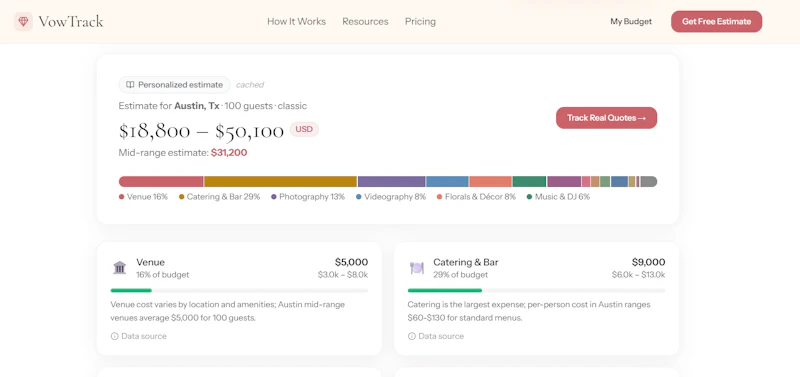Click the Get Free Estimate button
Image resolution: width=800 pixels, height=377 pixels.
716,21
